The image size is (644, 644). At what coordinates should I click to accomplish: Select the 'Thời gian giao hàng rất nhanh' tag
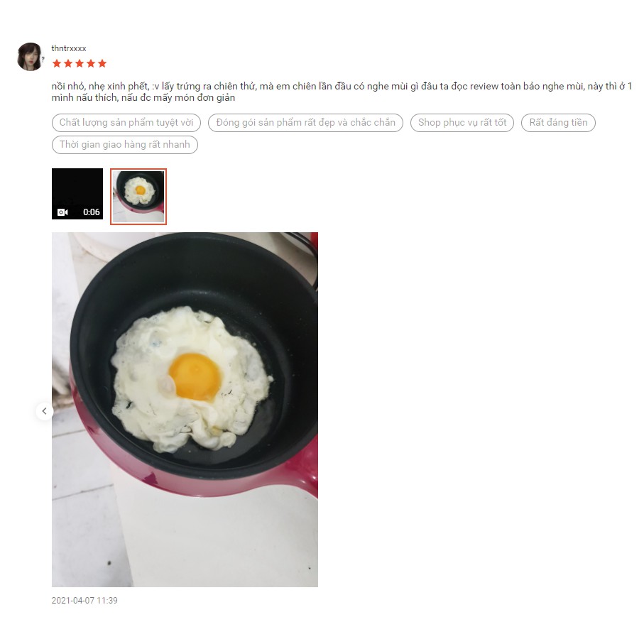click(x=124, y=145)
